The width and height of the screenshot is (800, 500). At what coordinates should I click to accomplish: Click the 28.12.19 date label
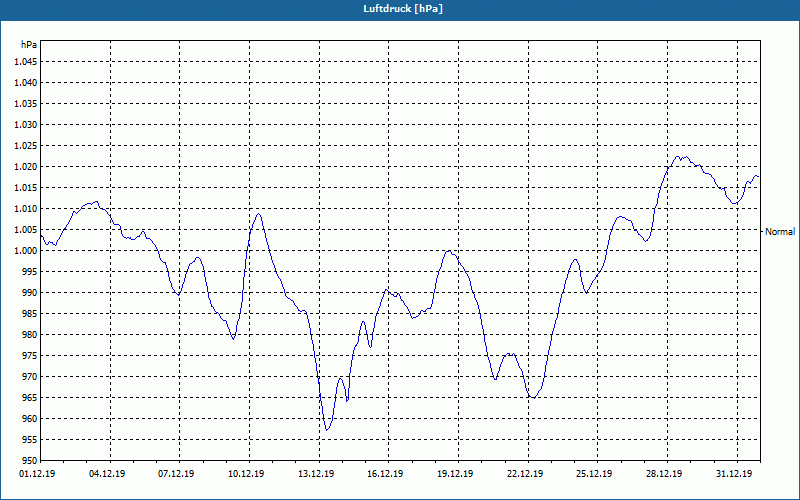click(665, 474)
